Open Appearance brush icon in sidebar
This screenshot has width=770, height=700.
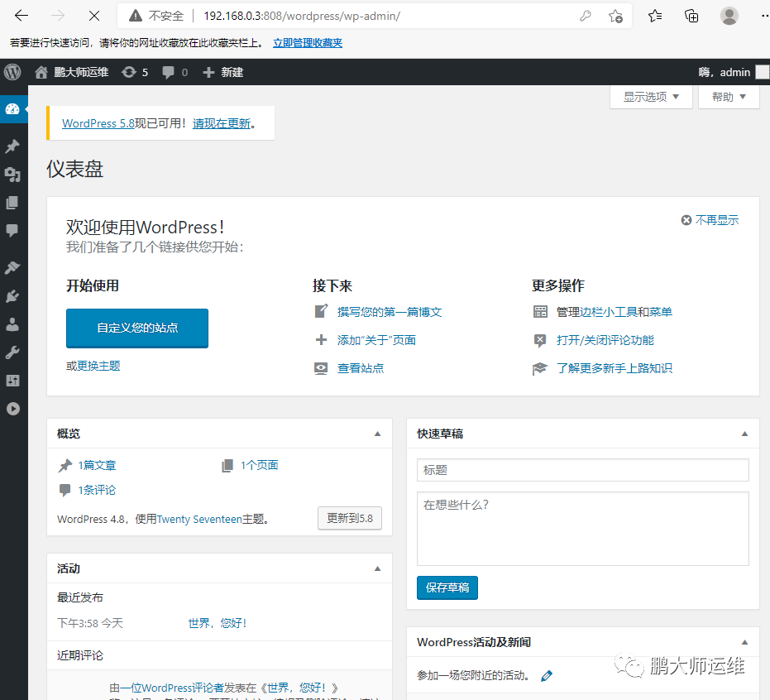pos(12,268)
